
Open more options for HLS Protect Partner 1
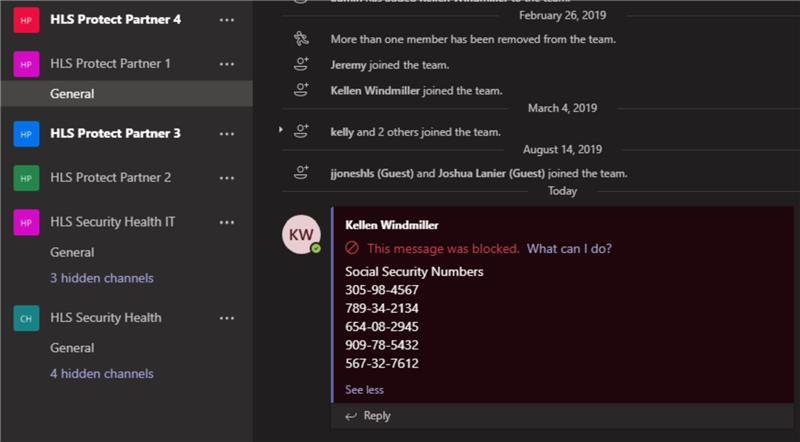(x=227, y=64)
